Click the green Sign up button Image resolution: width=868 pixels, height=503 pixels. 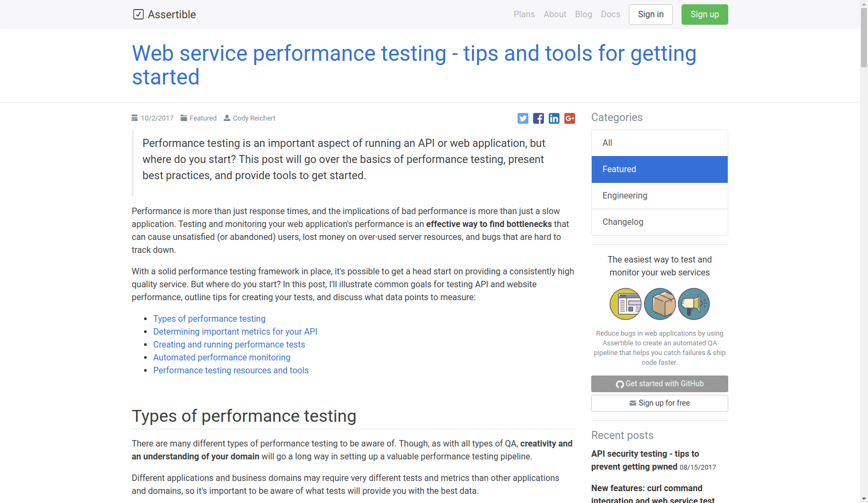pos(705,15)
